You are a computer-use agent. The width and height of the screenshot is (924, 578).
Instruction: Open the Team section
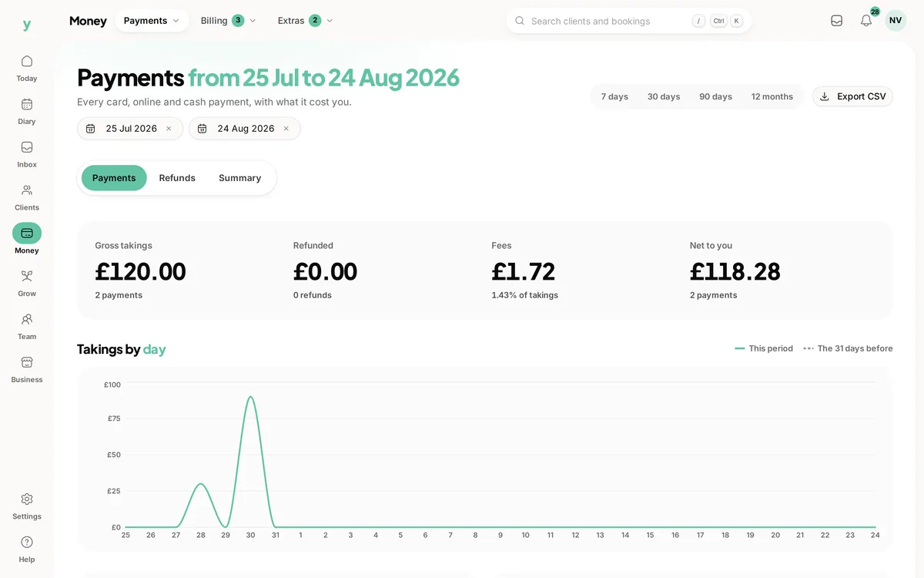tap(27, 327)
